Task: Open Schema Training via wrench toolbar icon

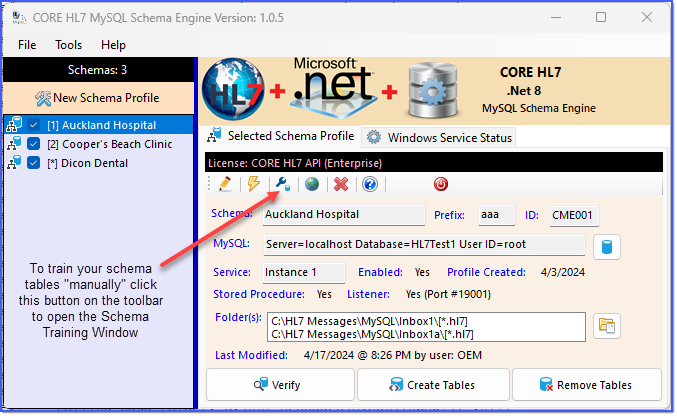Action: click(x=283, y=184)
